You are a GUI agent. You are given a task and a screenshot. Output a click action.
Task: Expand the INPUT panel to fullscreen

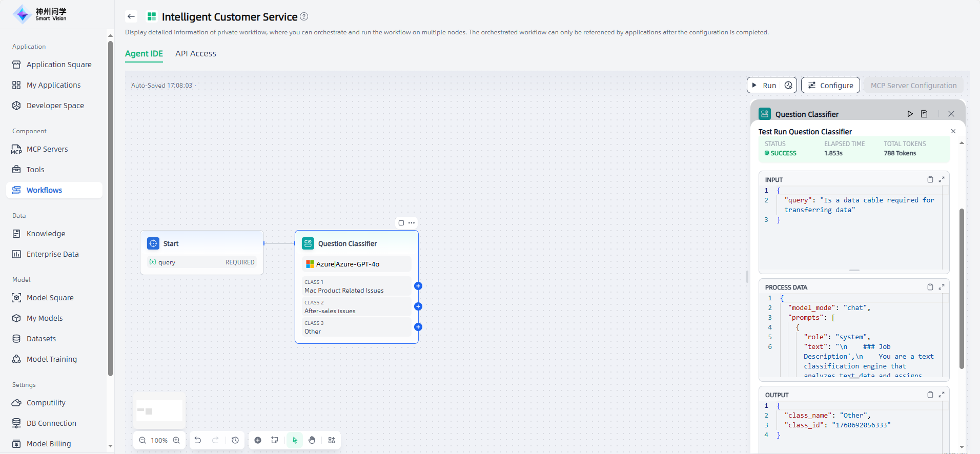pyautogui.click(x=942, y=179)
